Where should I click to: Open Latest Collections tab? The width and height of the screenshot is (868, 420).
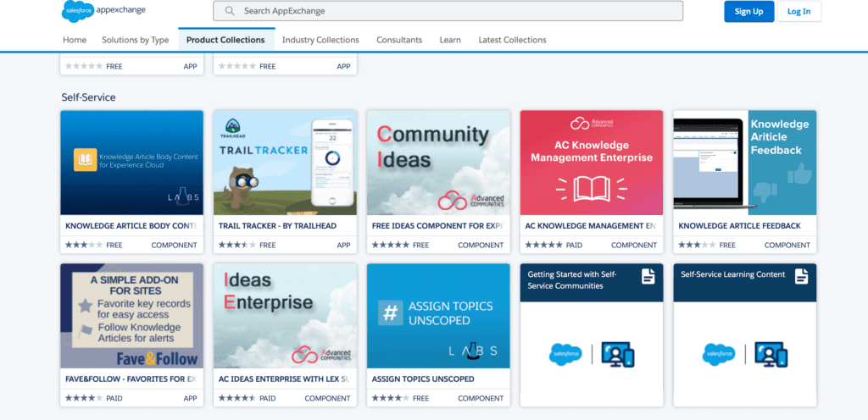tap(512, 40)
